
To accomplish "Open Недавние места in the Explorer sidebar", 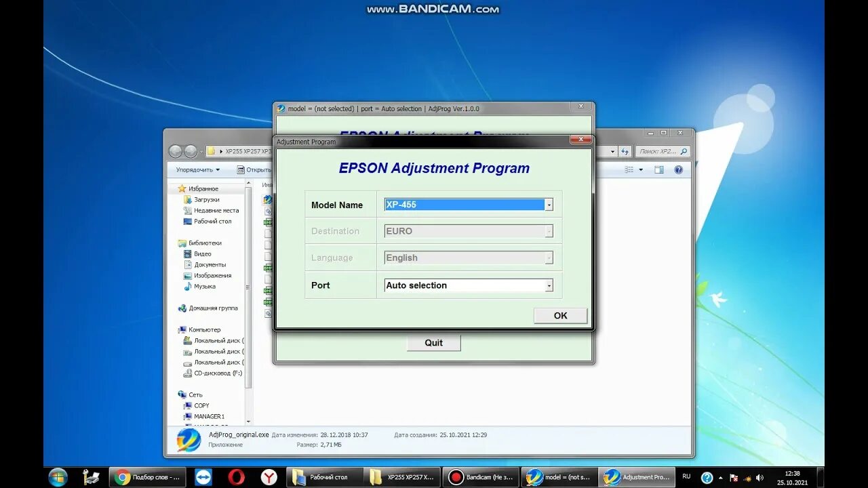I will (x=216, y=211).
